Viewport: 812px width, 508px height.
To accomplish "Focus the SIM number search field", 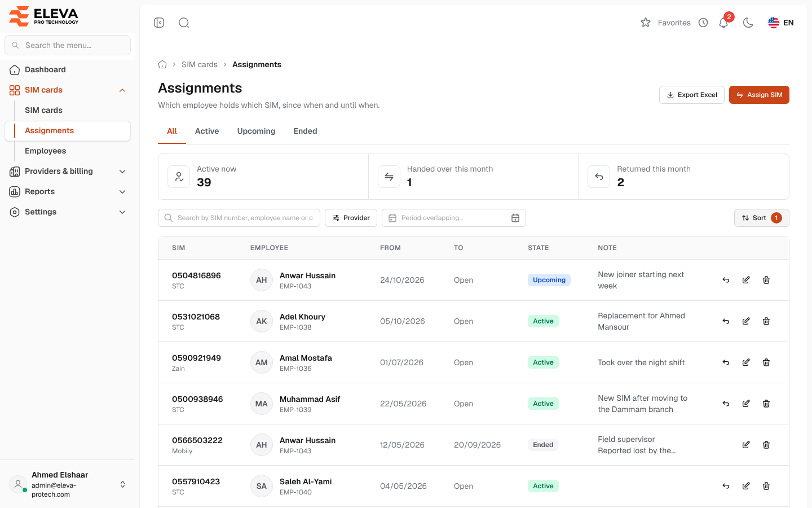I will (239, 218).
